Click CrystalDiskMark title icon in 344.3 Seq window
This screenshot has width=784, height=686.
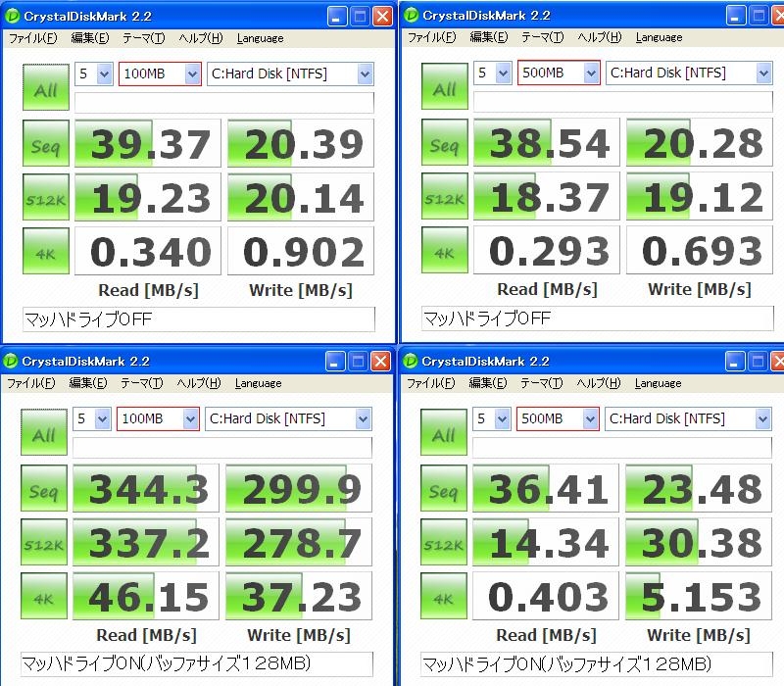[10, 361]
